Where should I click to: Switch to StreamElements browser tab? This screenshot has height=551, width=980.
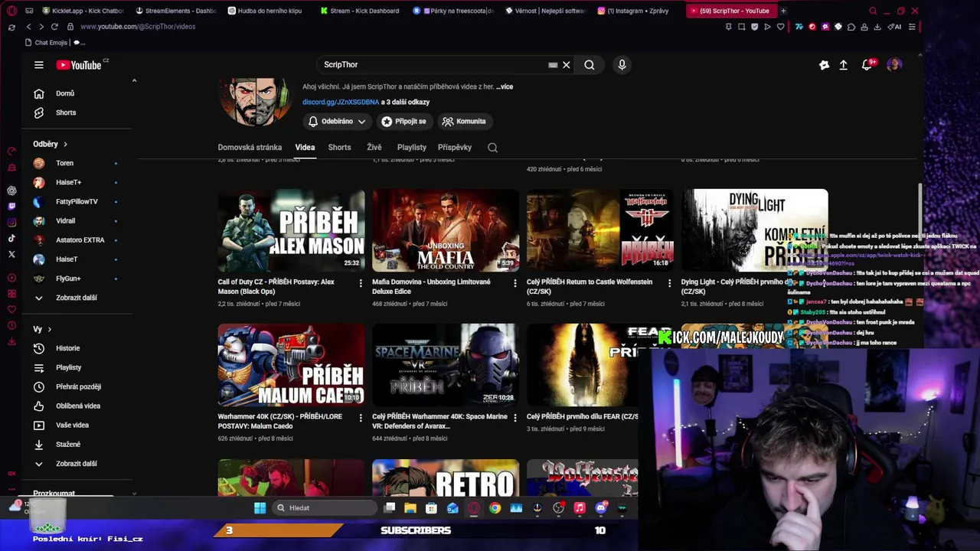point(175,11)
